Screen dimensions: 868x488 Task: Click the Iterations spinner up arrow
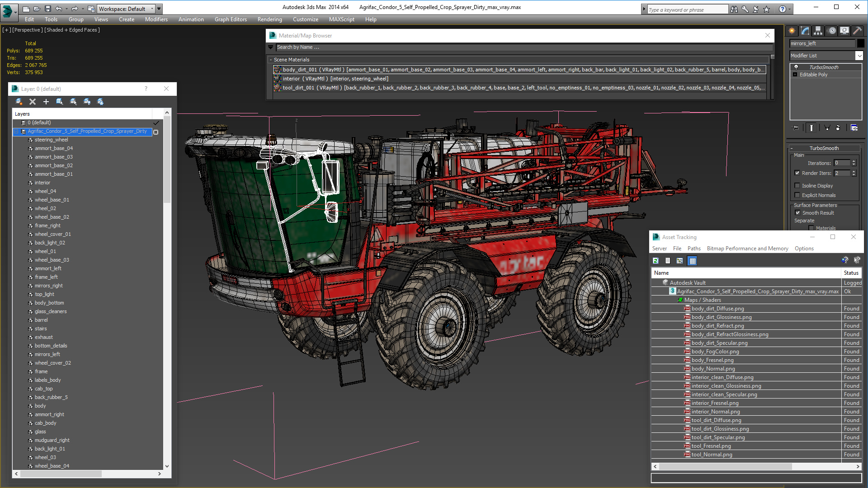click(854, 161)
